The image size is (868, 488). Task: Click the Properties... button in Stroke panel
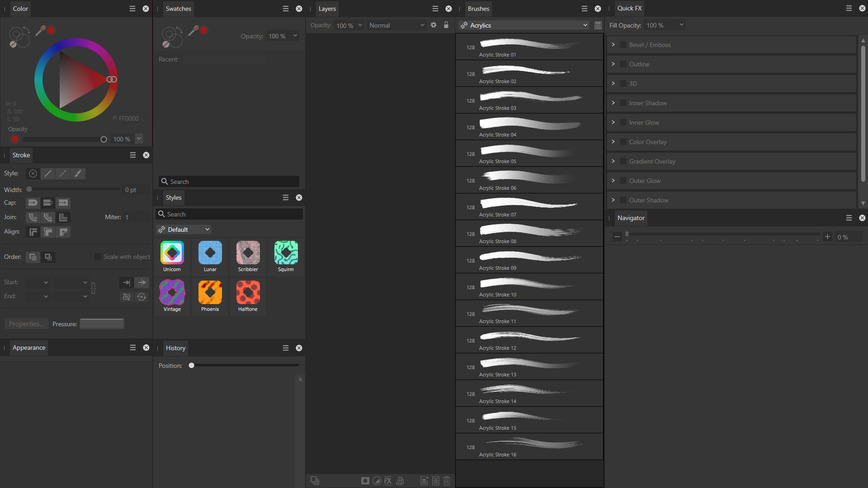click(x=26, y=324)
